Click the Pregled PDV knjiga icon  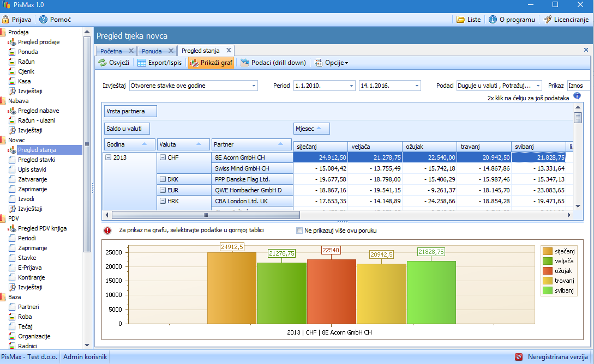[x=12, y=228]
